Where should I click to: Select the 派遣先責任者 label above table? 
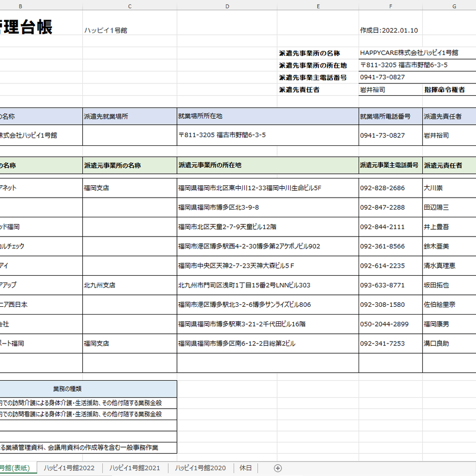click(x=318, y=90)
